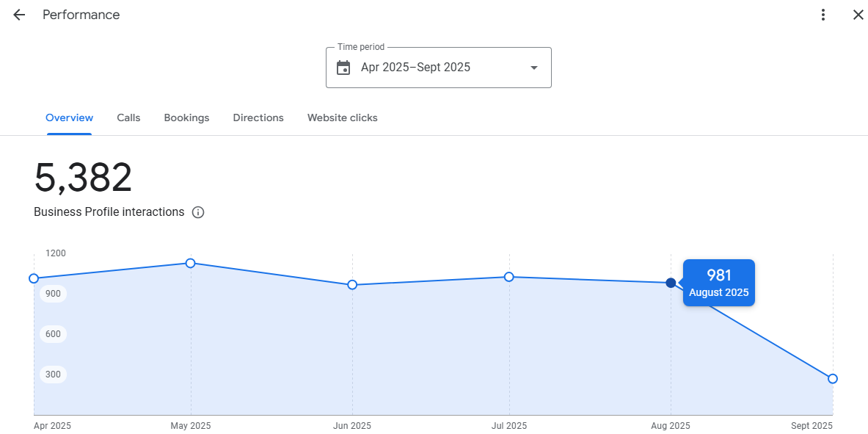The width and height of the screenshot is (868, 434).
Task: Close the Performance panel
Action: pyautogui.click(x=858, y=15)
